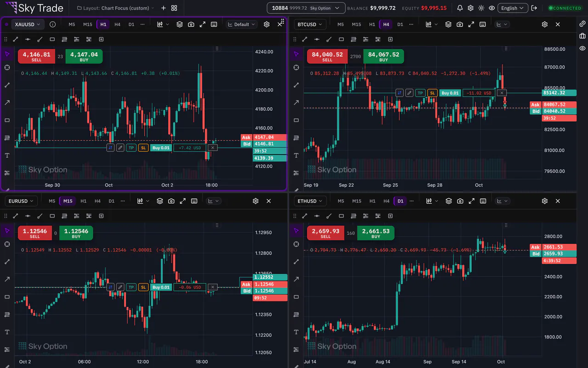588x368 pixels.
Task: Open keyboard shortcuts on XAUUSD chart
Action: tap(214, 24)
